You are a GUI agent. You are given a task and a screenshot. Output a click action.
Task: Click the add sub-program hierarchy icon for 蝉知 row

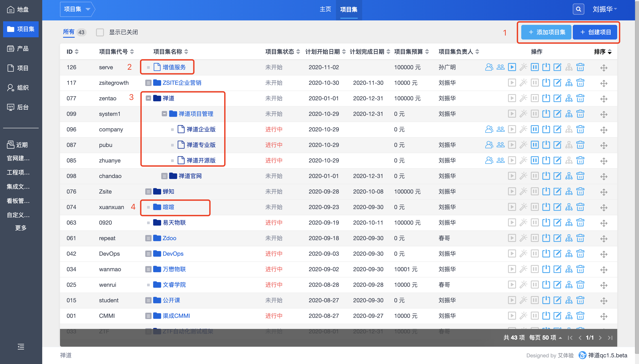coord(569,192)
